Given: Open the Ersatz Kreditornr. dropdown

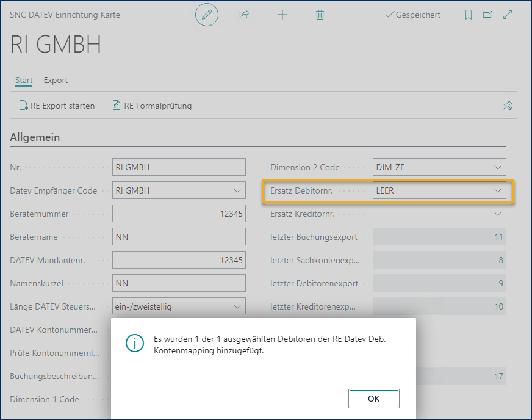Looking at the screenshot, I should pos(498,214).
